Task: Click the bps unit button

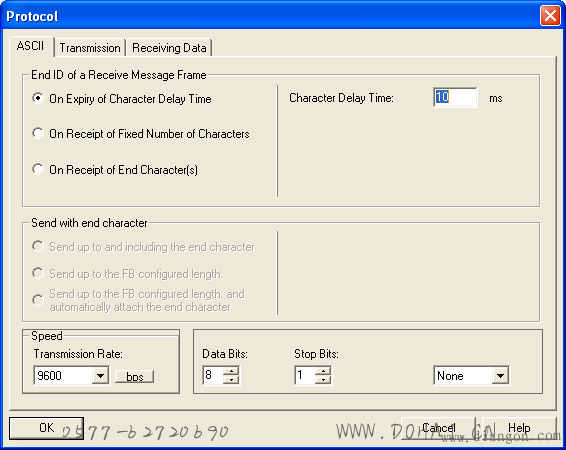Action: click(134, 376)
